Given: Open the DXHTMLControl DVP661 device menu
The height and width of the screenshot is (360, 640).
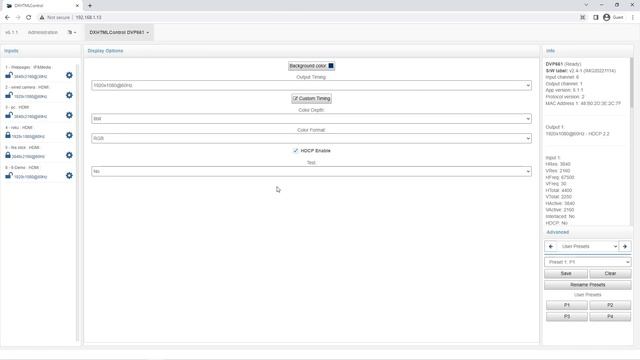Looking at the screenshot, I should (119, 32).
